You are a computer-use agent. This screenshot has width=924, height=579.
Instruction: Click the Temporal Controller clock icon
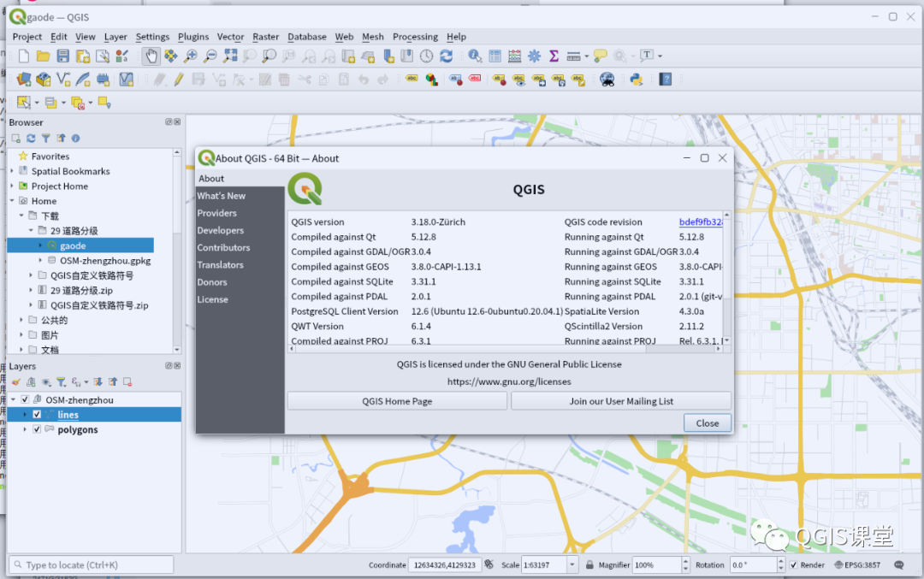click(427, 56)
